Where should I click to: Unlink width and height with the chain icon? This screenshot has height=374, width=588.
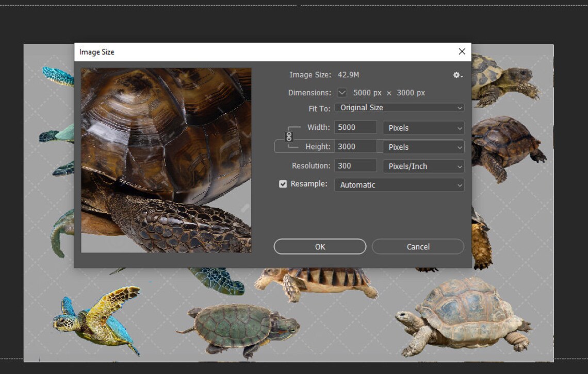(x=289, y=137)
